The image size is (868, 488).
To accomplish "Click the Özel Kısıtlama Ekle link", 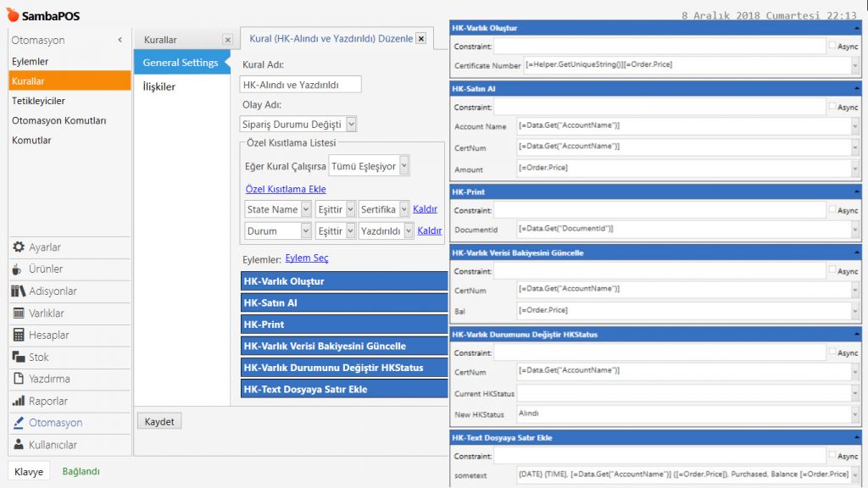I will (286, 189).
